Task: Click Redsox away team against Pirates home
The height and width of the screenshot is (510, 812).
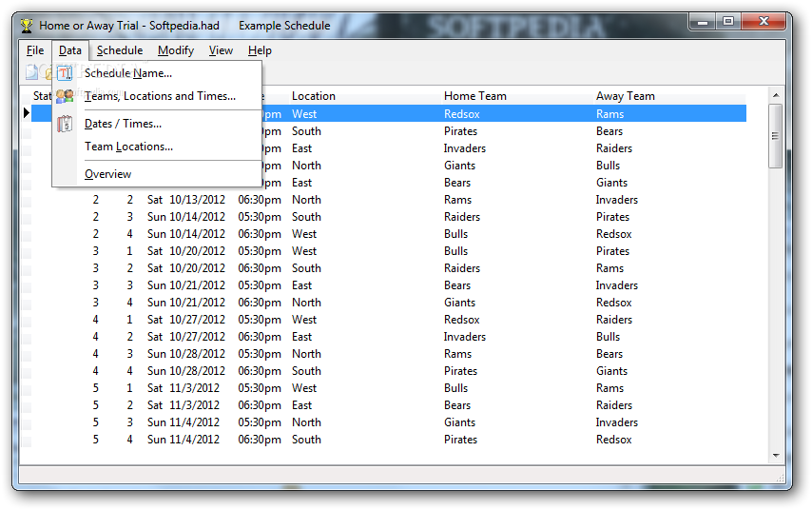Action: point(613,439)
